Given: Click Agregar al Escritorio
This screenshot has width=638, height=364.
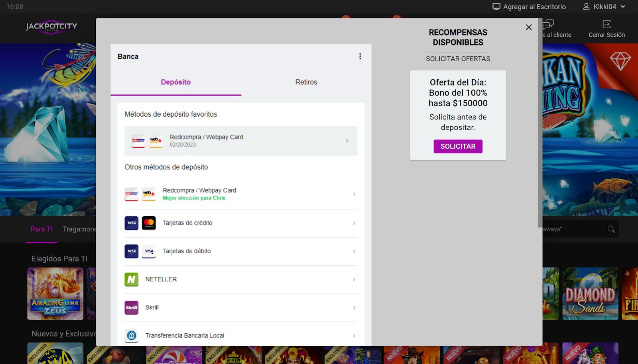Looking at the screenshot, I should tap(529, 7).
